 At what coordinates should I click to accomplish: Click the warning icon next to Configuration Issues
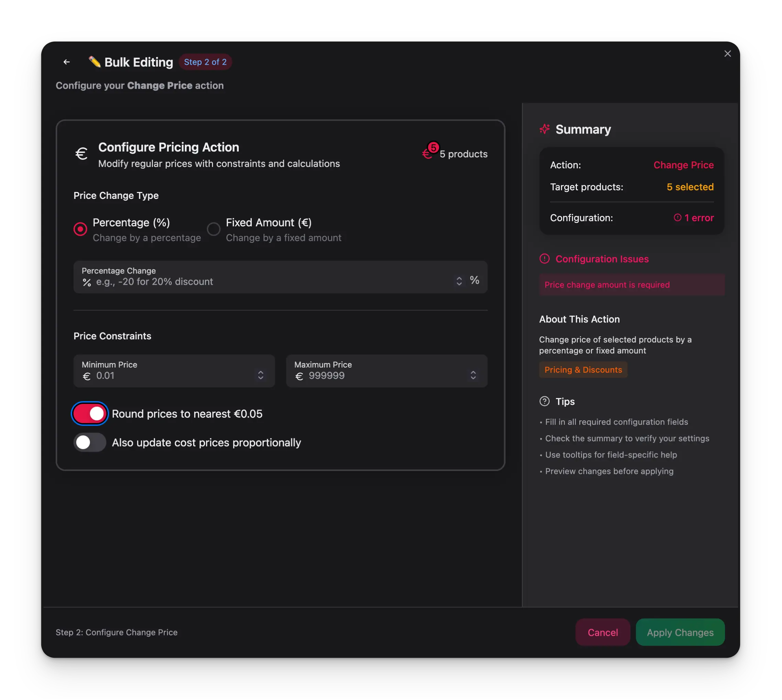(544, 259)
